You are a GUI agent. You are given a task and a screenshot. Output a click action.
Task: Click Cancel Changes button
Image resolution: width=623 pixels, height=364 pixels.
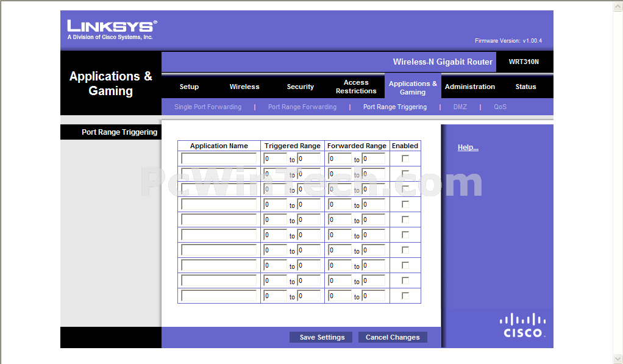(393, 337)
